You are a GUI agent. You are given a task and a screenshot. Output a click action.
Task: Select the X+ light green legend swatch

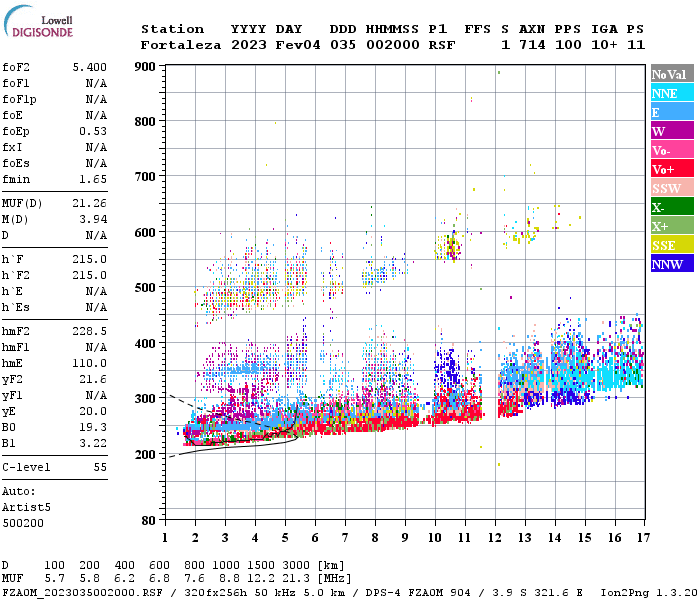tap(672, 226)
